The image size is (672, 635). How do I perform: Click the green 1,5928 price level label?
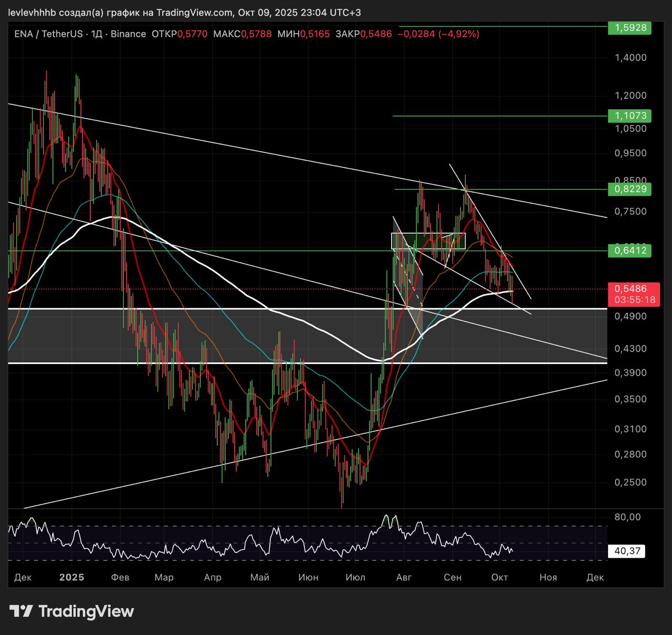point(629,27)
